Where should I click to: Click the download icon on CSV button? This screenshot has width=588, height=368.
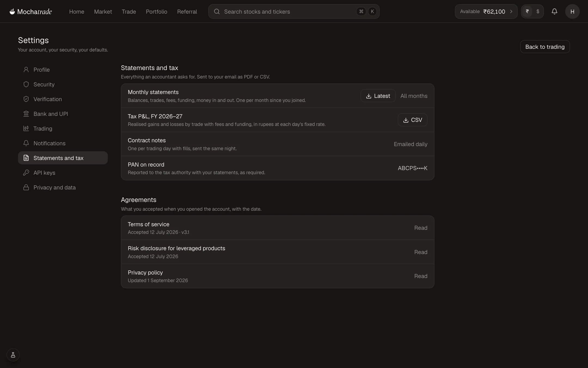(x=406, y=120)
